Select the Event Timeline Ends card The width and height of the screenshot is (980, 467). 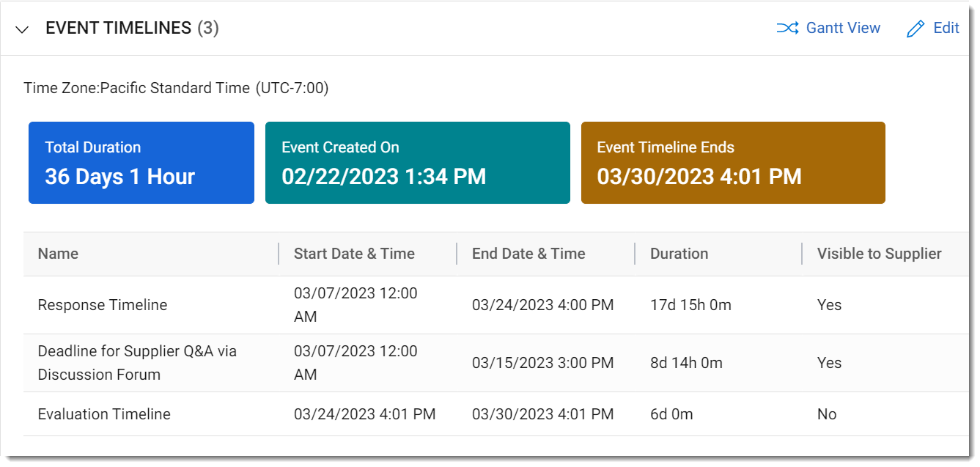coord(733,162)
